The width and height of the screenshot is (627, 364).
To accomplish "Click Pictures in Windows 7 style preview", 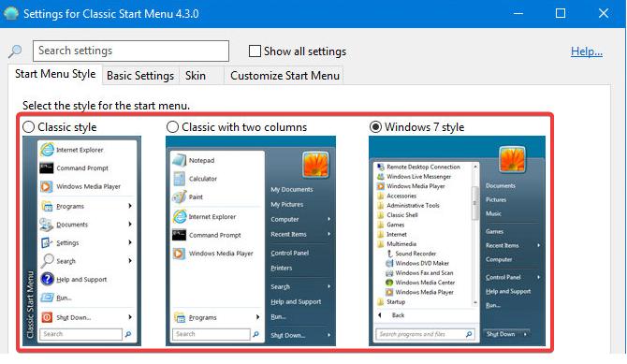I will (496, 199).
